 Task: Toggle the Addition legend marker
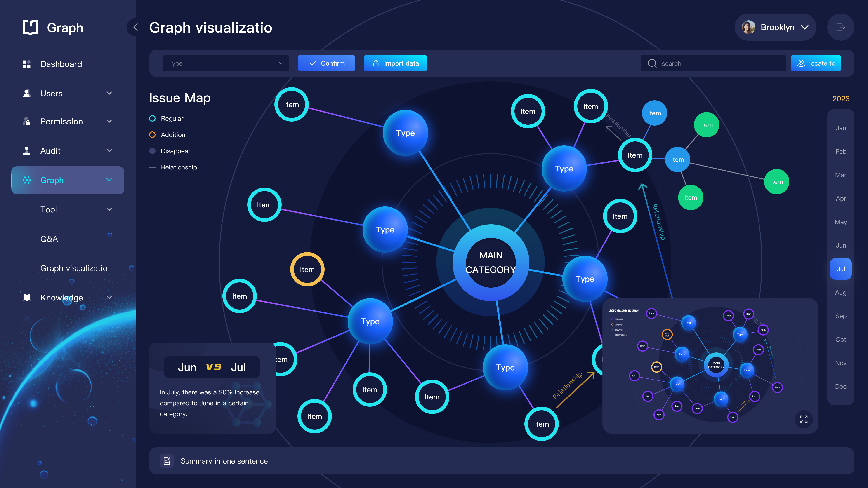pos(152,135)
